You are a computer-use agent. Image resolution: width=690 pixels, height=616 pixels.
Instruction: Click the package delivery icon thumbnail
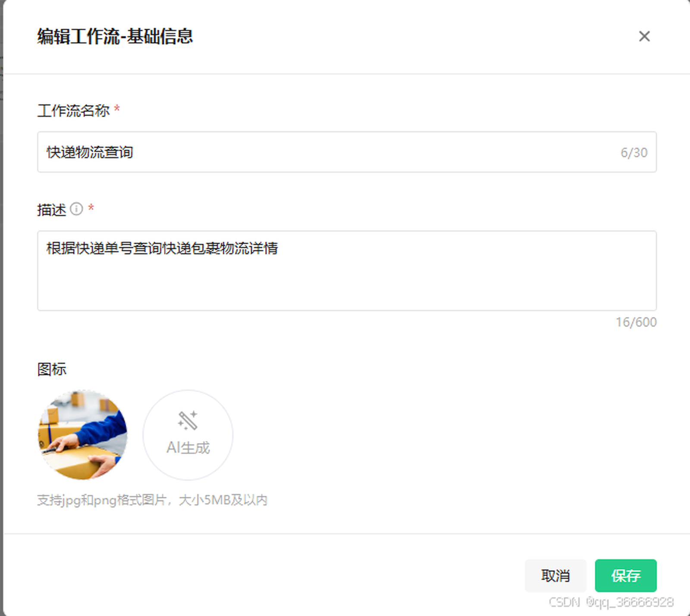[x=83, y=435]
